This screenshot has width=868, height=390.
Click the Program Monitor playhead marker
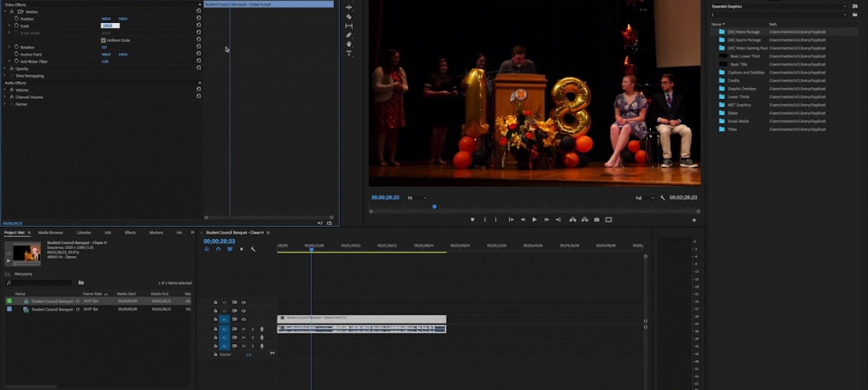[x=435, y=207]
